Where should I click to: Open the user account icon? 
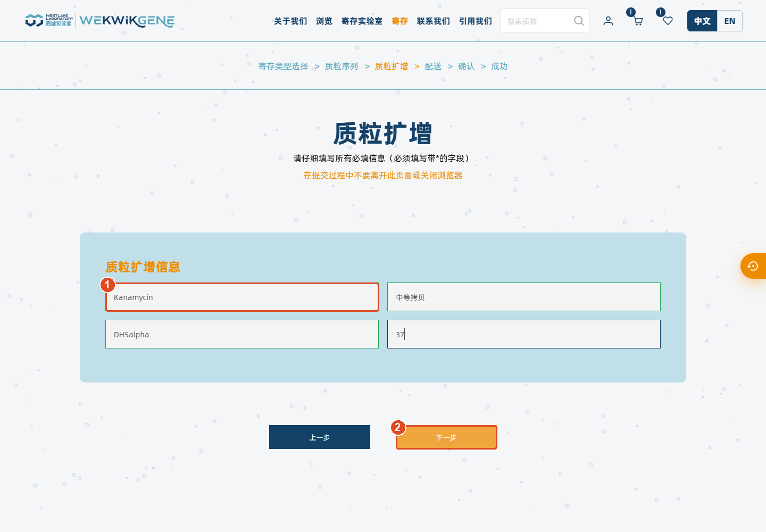pos(608,21)
